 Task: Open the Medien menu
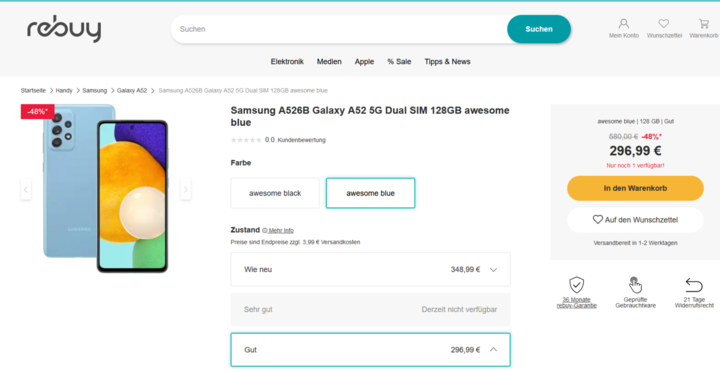coord(329,62)
